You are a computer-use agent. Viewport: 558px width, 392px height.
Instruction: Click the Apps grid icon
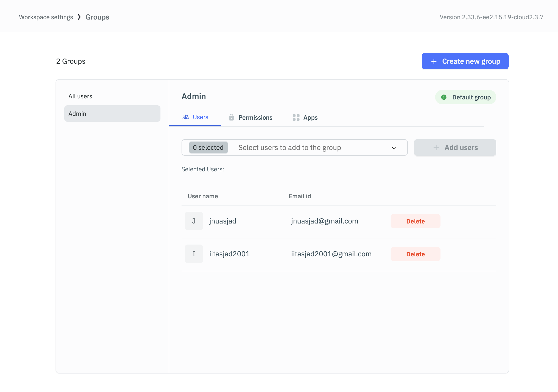coord(296,117)
